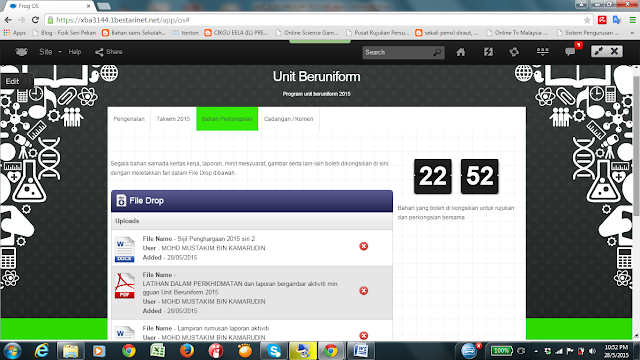Launch Internet Explorer from taskbar

point(42,351)
